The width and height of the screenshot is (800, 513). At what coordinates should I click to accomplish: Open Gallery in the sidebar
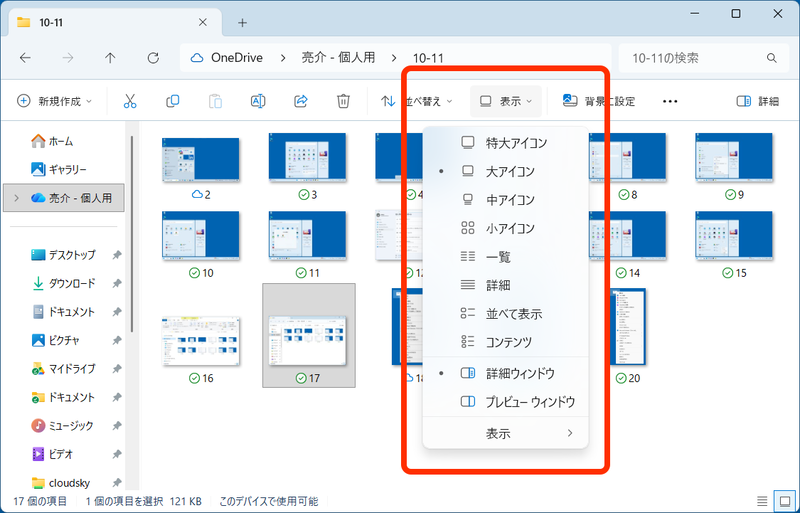pyautogui.click(x=59, y=169)
